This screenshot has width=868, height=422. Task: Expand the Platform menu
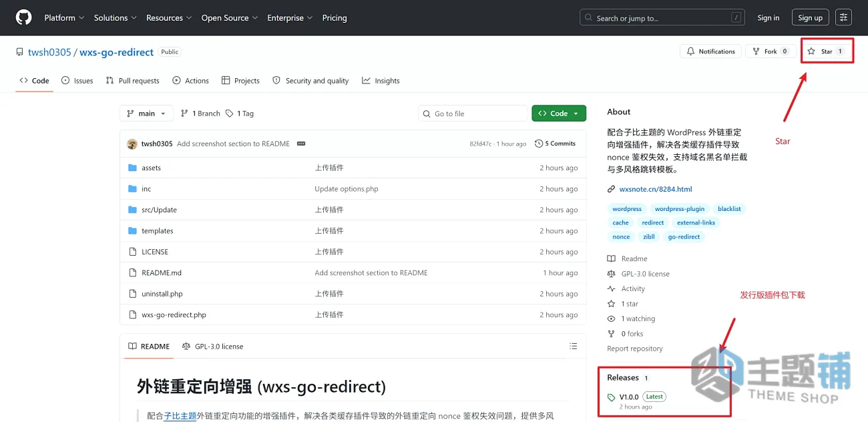click(64, 18)
